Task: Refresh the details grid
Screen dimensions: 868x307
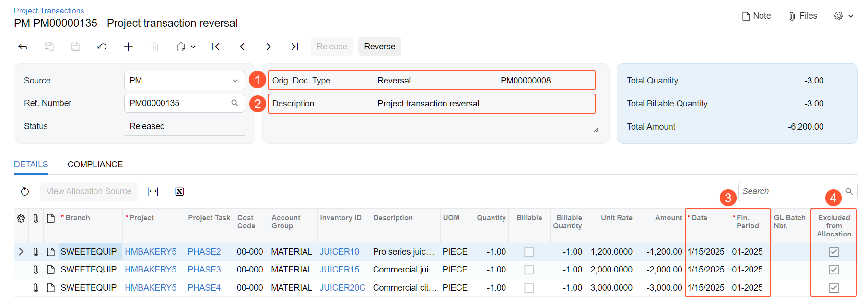Action: click(25, 191)
